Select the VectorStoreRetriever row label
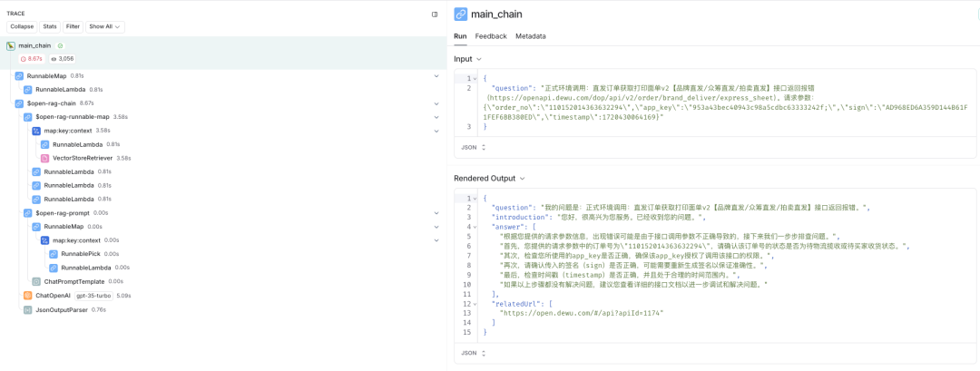This screenshot has width=980, height=371. point(83,158)
